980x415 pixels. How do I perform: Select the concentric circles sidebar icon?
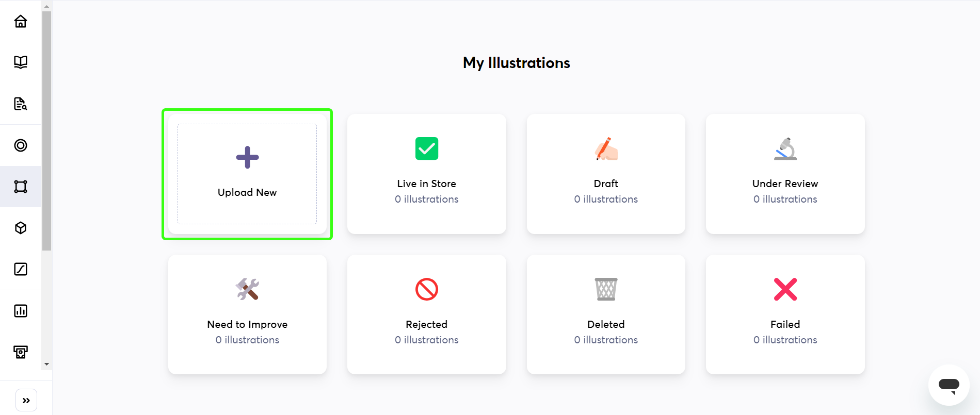pyautogui.click(x=21, y=145)
